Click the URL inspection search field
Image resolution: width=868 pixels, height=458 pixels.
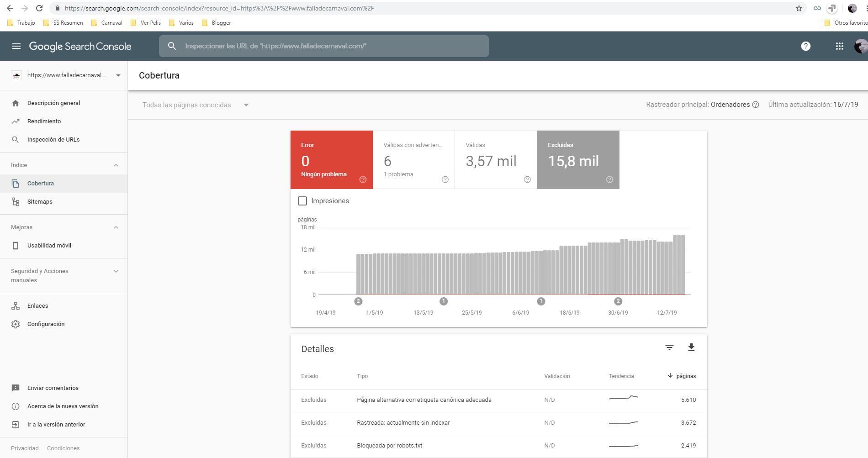pyautogui.click(x=324, y=46)
